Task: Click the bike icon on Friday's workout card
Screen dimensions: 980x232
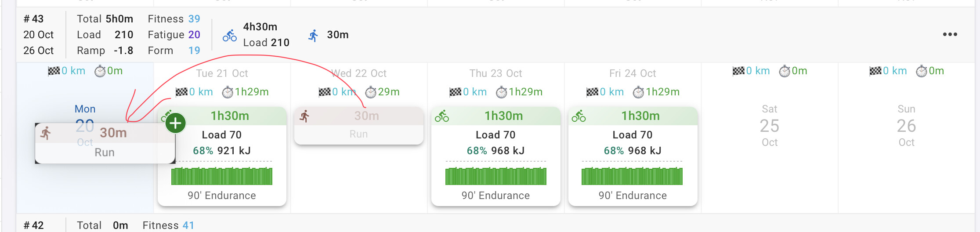Action: click(x=579, y=116)
